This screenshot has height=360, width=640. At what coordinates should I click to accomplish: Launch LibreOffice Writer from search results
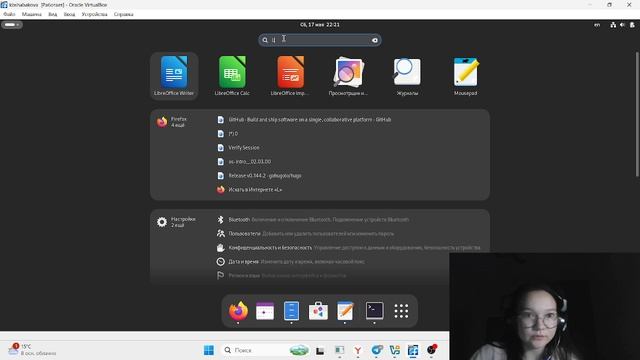(x=174, y=76)
